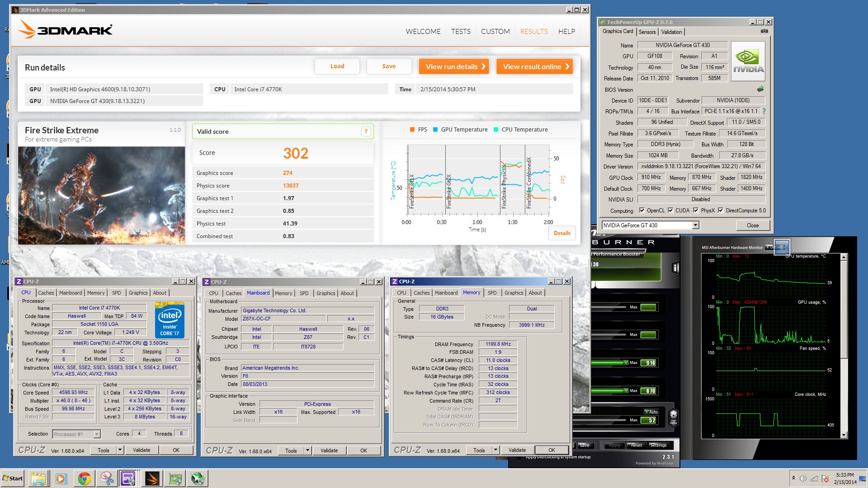Screen dimensions: 868x488
Task: Click the GPU-Z BIOS save chip icon
Action: (x=760, y=89)
